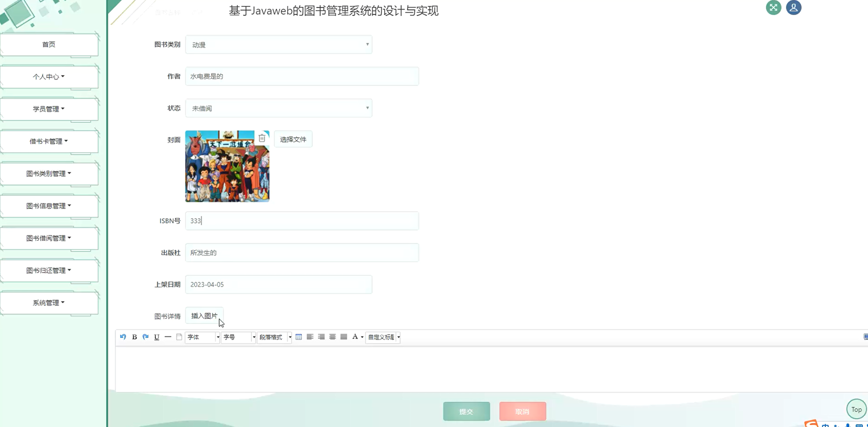Image resolution: width=868 pixels, height=427 pixels.
Task: Click the blank page icon in the editor toolbar
Action: [179, 336]
